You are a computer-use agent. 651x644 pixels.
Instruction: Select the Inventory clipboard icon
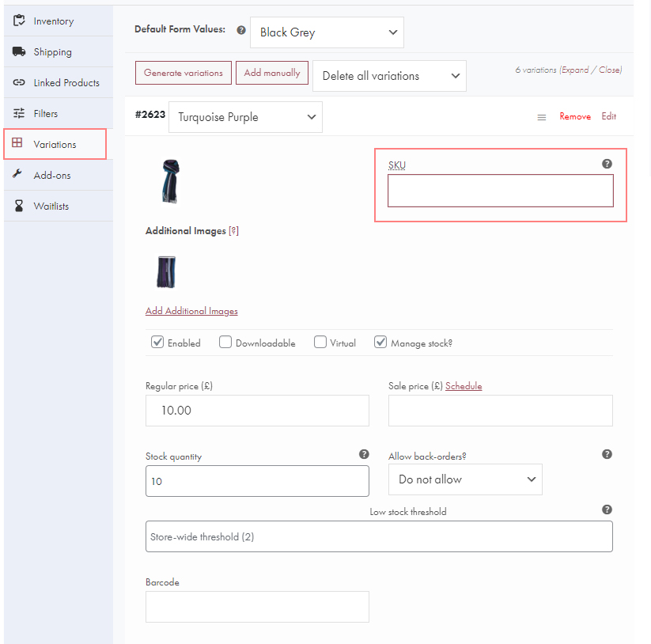click(x=18, y=20)
